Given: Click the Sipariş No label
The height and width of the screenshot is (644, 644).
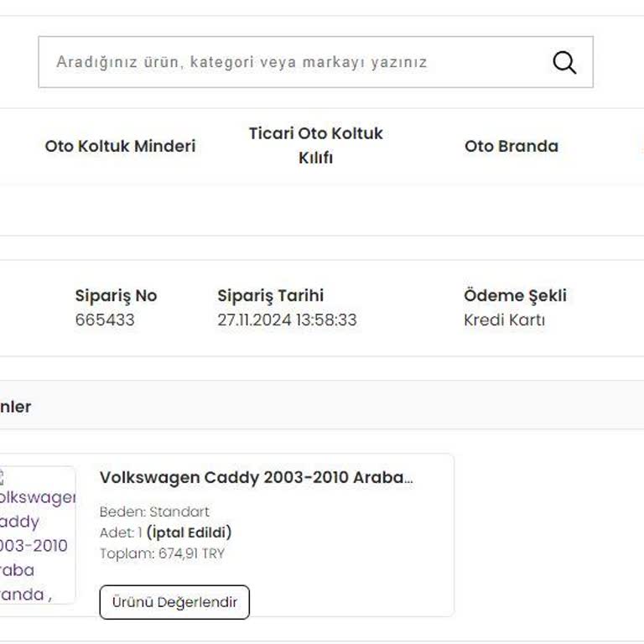Looking at the screenshot, I should (116, 295).
